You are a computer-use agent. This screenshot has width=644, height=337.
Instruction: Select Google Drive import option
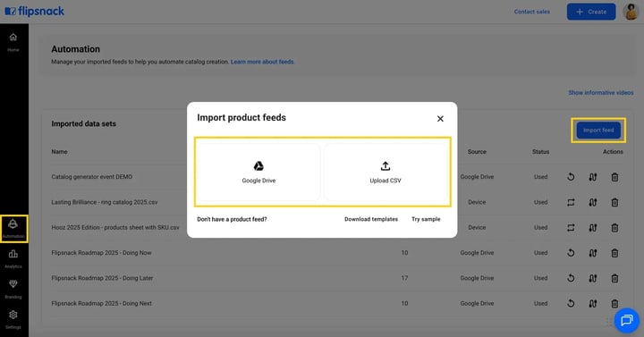pos(258,172)
